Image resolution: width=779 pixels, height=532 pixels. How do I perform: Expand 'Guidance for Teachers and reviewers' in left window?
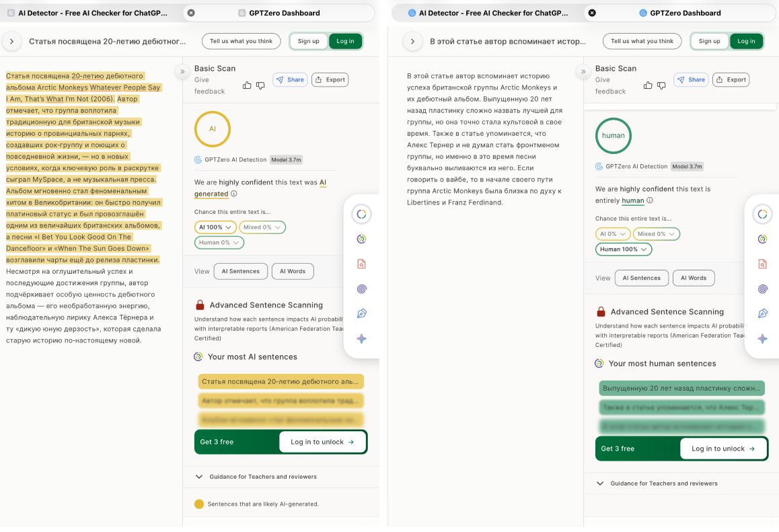point(199,476)
